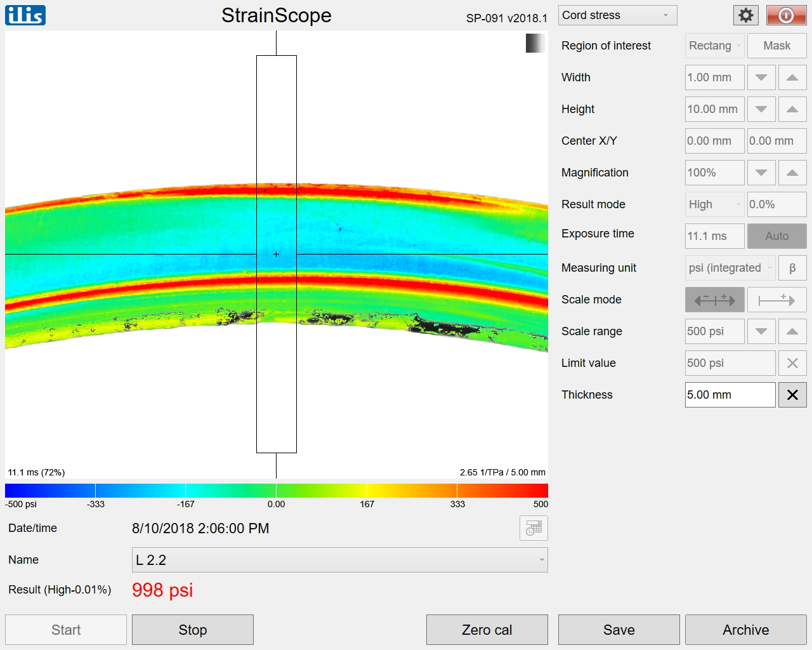The height and width of the screenshot is (650, 812).
Task: Open Measuring unit psi dropdown
Action: (x=731, y=268)
